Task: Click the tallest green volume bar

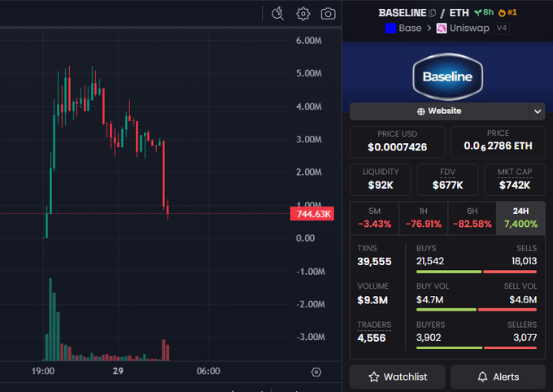Action: 50,320
